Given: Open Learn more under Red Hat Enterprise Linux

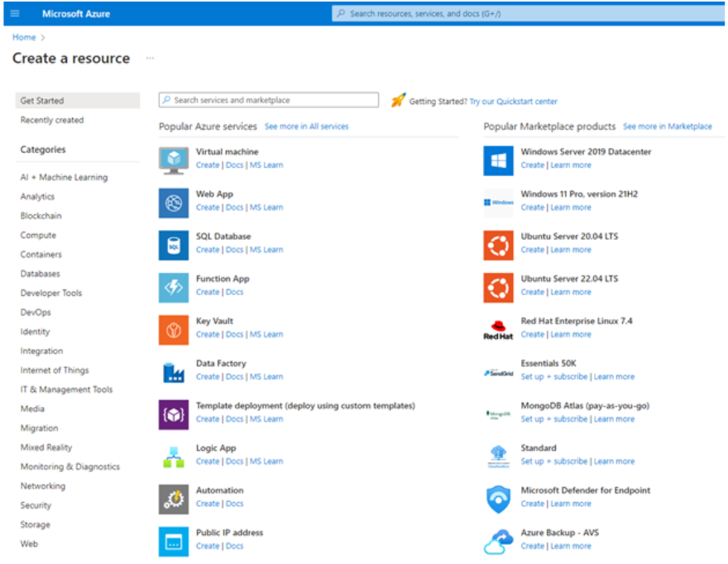Looking at the screenshot, I should pos(571,334).
